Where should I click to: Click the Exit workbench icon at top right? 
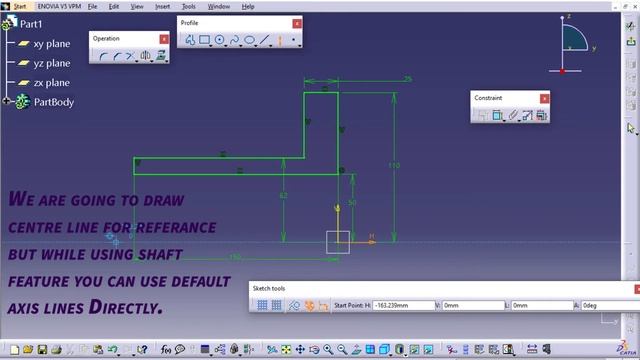tap(631, 41)
